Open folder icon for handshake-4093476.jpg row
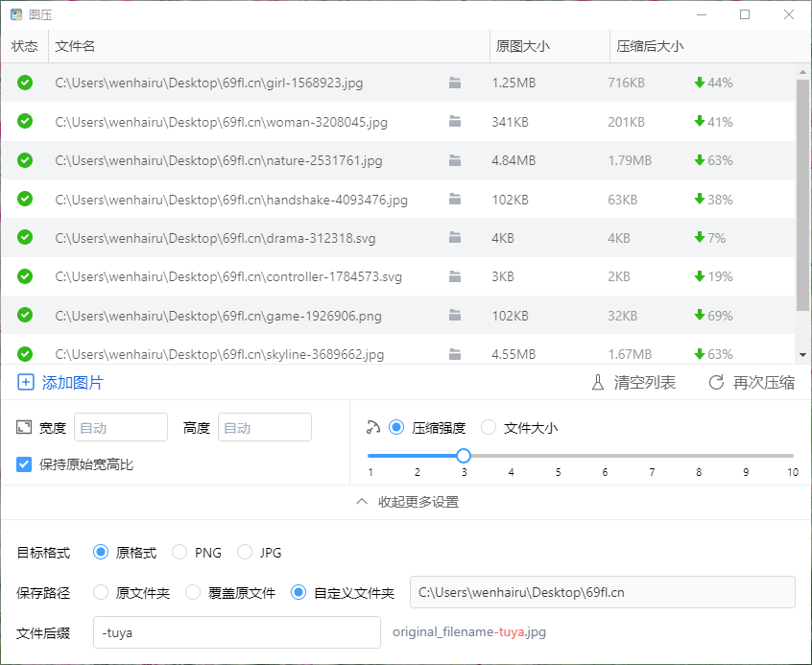 455,199
